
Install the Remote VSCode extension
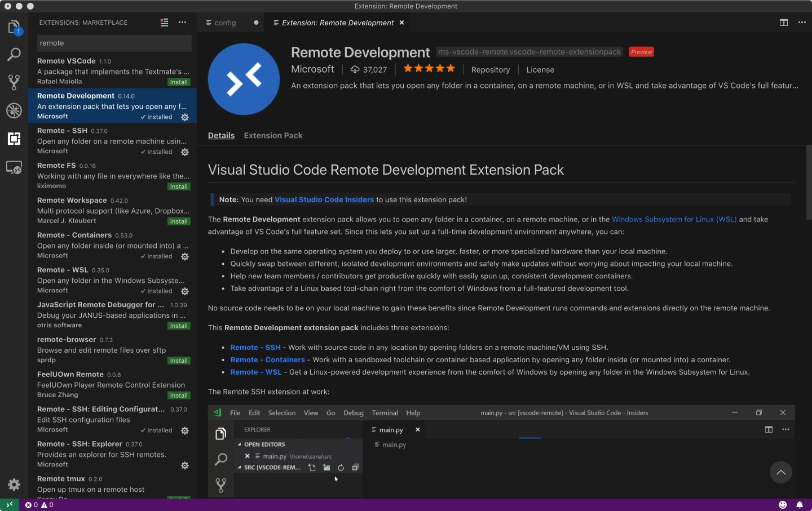coord(179,82)
